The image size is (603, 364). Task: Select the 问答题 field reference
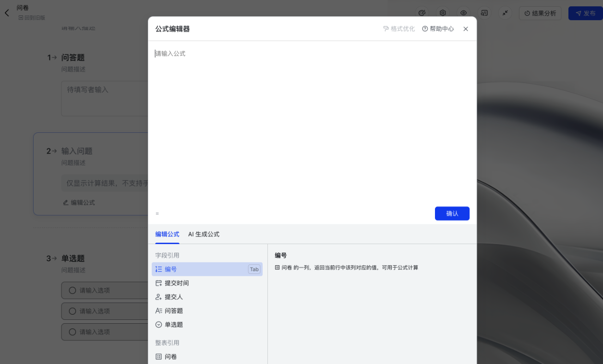pyautogui.click(x=207, y=311)
